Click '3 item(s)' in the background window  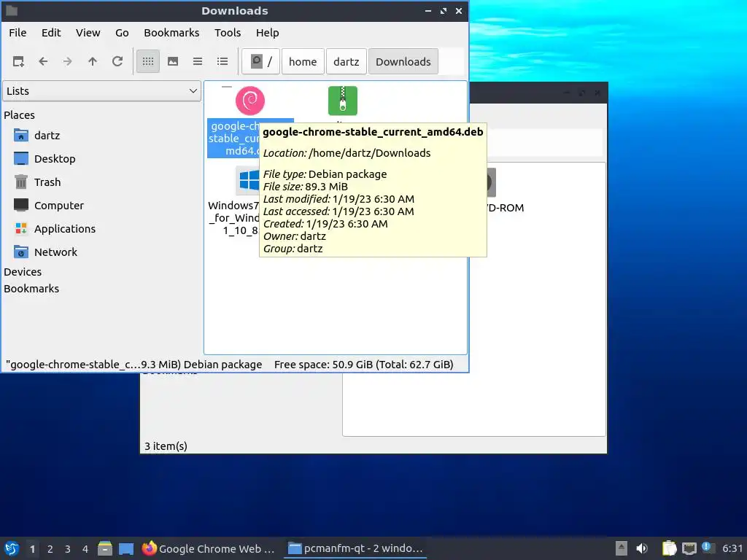166,446
